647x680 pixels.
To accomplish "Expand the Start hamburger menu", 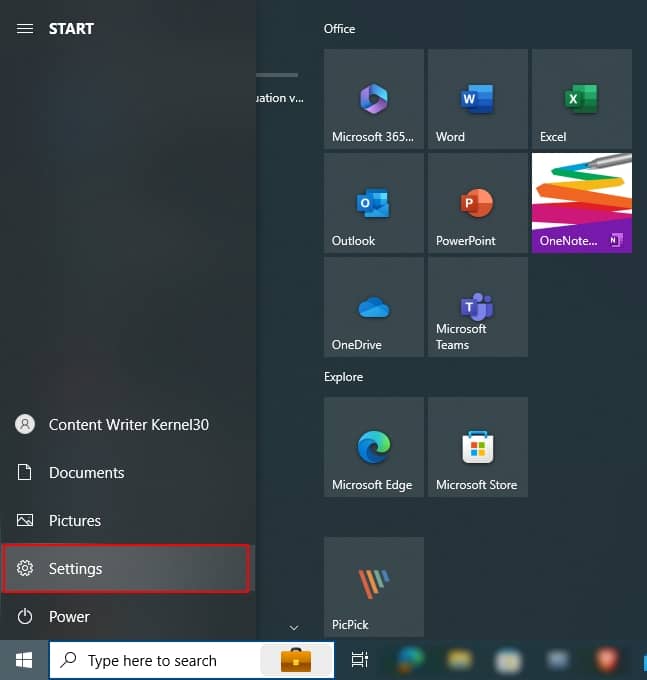I will click(x=25, y=29).
